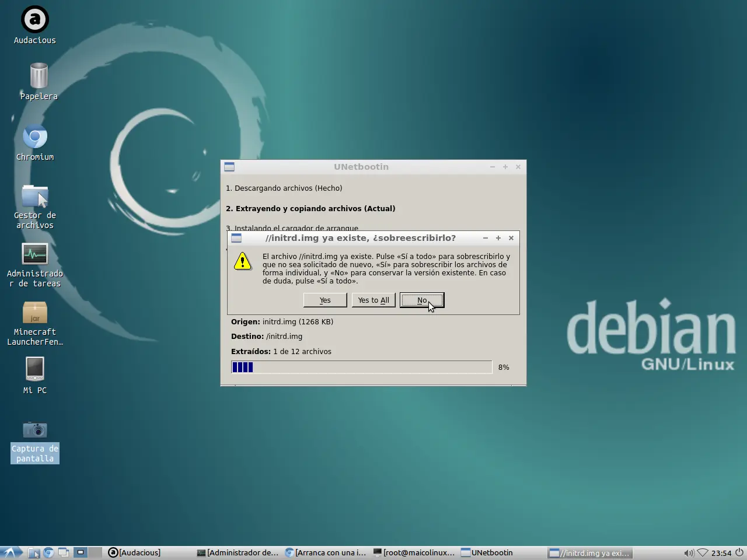Screen dimensions: 747x560
Task: Click the overwrite dialog title bar text
Action: click(361, 238)
